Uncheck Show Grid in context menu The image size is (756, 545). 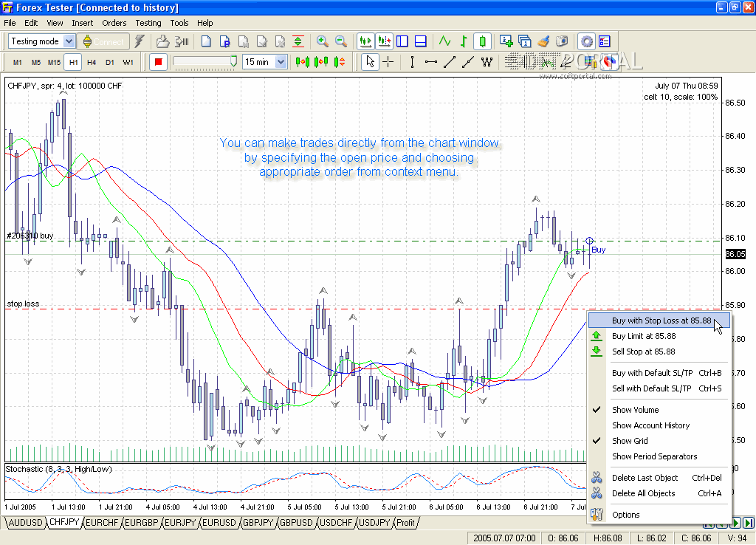(x=659, y=441)
